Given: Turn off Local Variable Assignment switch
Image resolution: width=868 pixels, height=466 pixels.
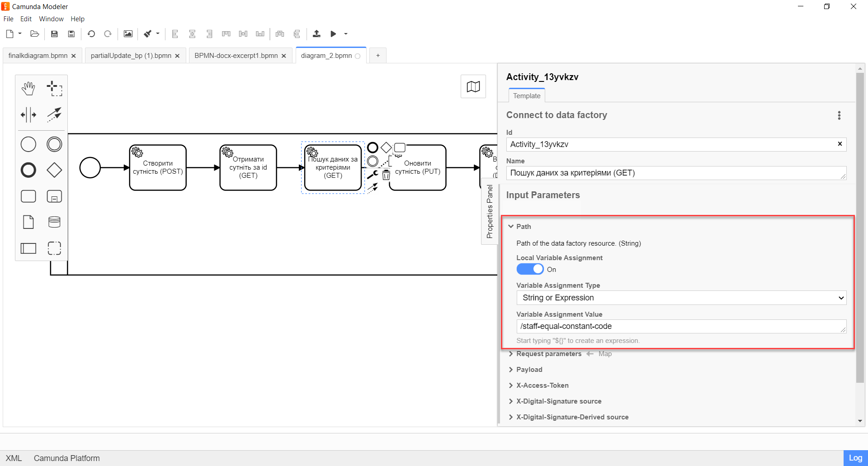Looking at the screenshot, I should point(530,269).
